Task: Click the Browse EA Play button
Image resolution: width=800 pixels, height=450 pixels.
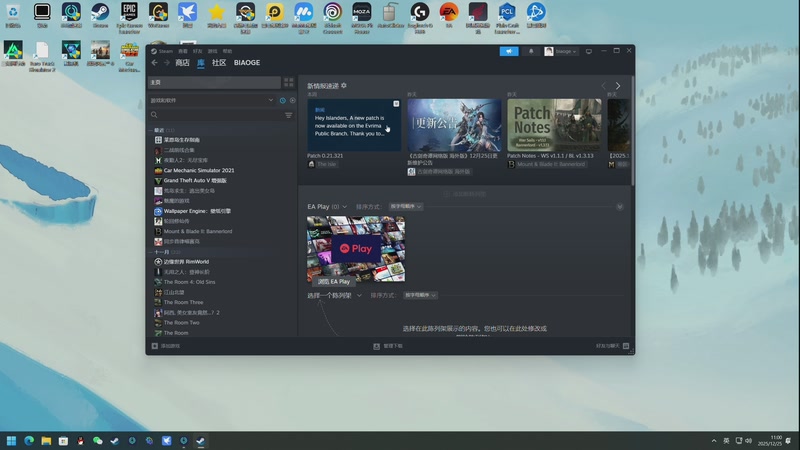Action: pyautogui.click(x=334, y=282)
